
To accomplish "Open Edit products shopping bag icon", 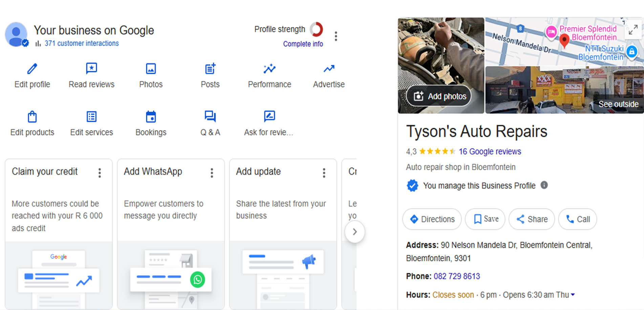I will click(32, 117).
